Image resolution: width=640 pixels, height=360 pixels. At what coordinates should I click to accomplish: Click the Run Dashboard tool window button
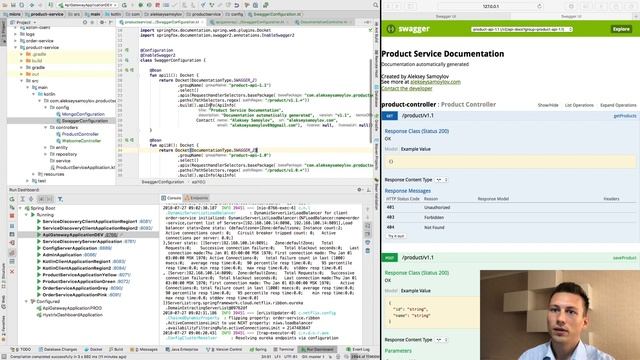click(317, 349)
